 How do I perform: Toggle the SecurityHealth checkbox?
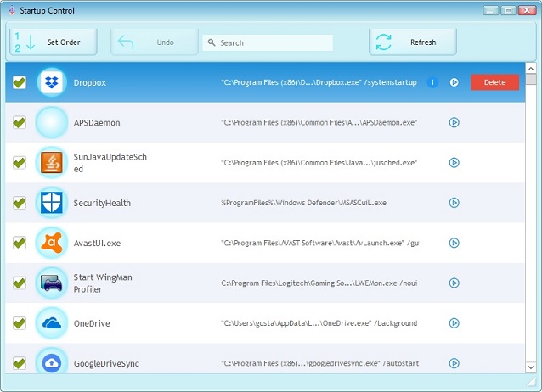20,203
